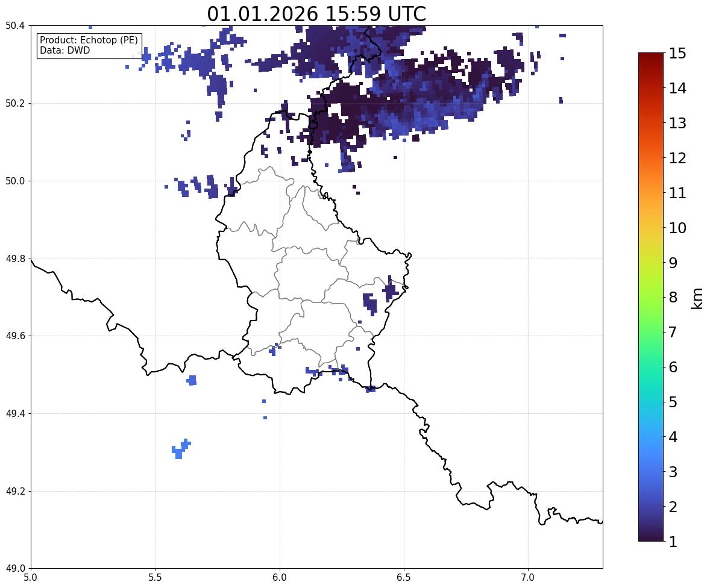Click latitude tick label 50.4
Screen dimensions: 710x588
click(x=14, y=26)
